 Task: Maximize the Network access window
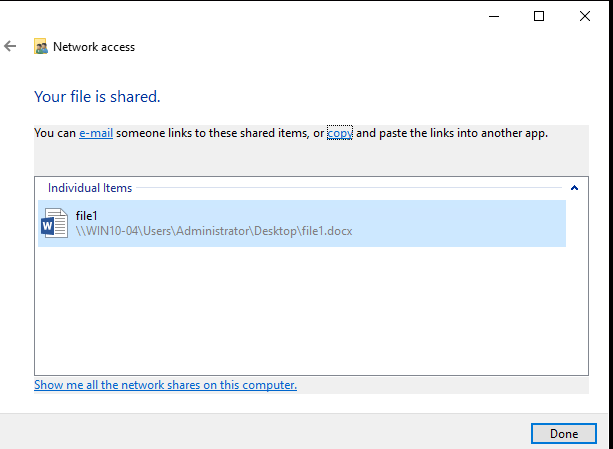click(x=539, y=16)
